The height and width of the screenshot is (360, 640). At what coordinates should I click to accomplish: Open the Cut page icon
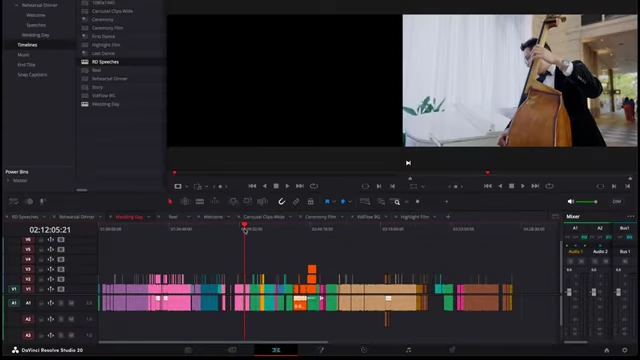(x=232, y=350)
